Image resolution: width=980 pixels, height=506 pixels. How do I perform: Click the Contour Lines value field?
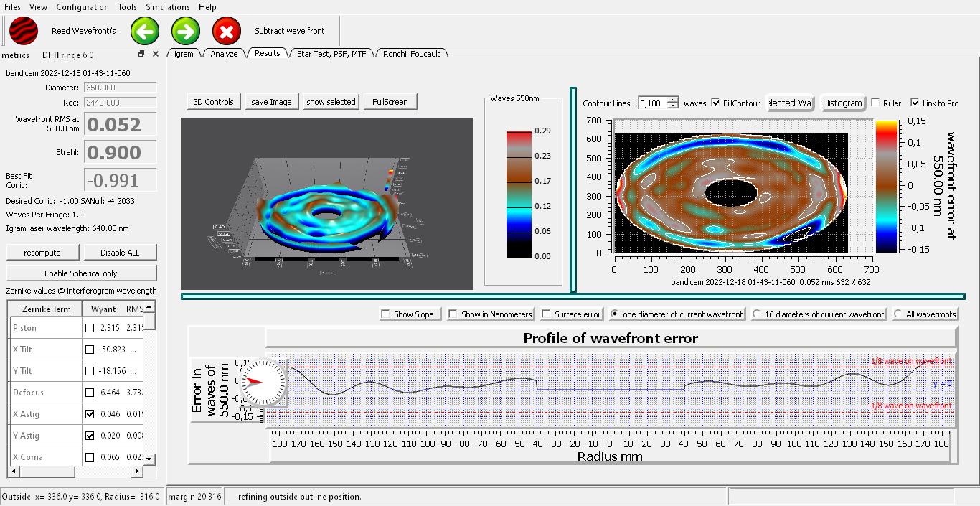651,103
